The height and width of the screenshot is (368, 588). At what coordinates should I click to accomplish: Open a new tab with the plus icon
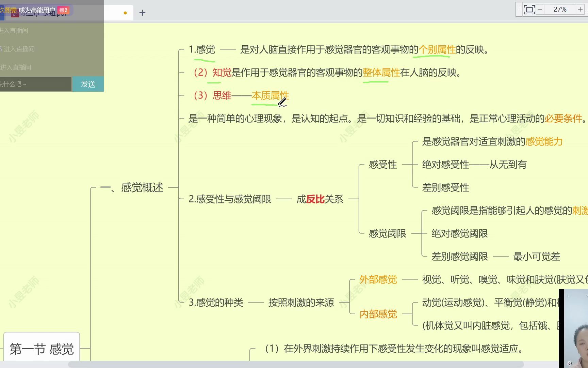[142, 13]
